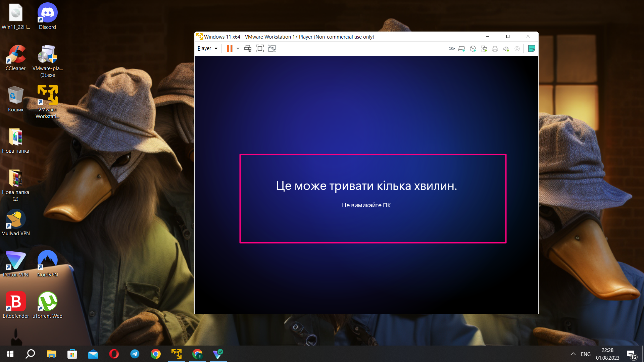The image size is (644, 362).
Task: Click the sound card device icon
Action: 506,49
